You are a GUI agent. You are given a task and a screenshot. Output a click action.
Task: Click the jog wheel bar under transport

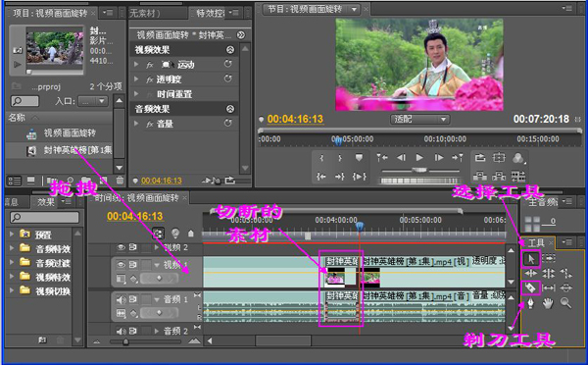tap(420, 181)
